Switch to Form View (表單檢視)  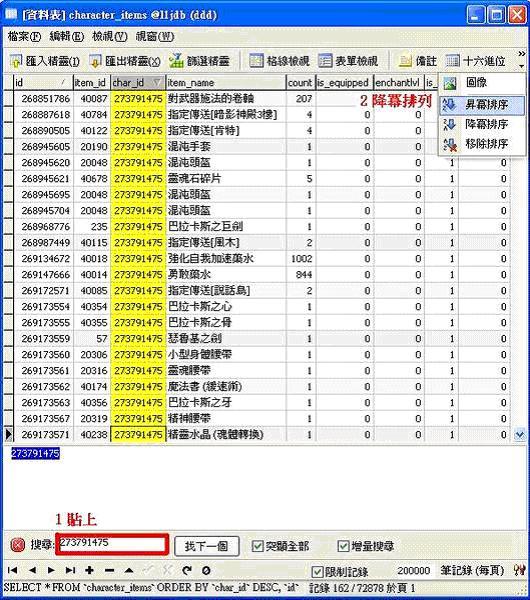[348, 60]
